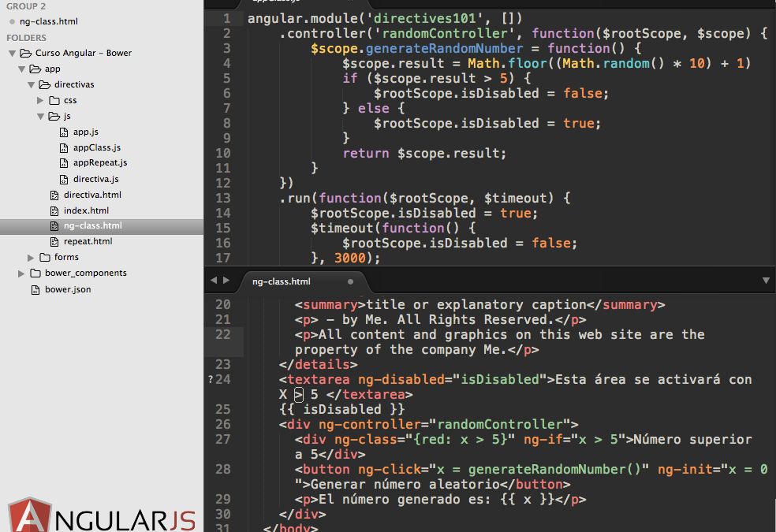Image resolution: width=776 pixels, height=532 pixels.
Task: Click 'ng-click' attribute on line 28
Action: click(x=389, y=469)
